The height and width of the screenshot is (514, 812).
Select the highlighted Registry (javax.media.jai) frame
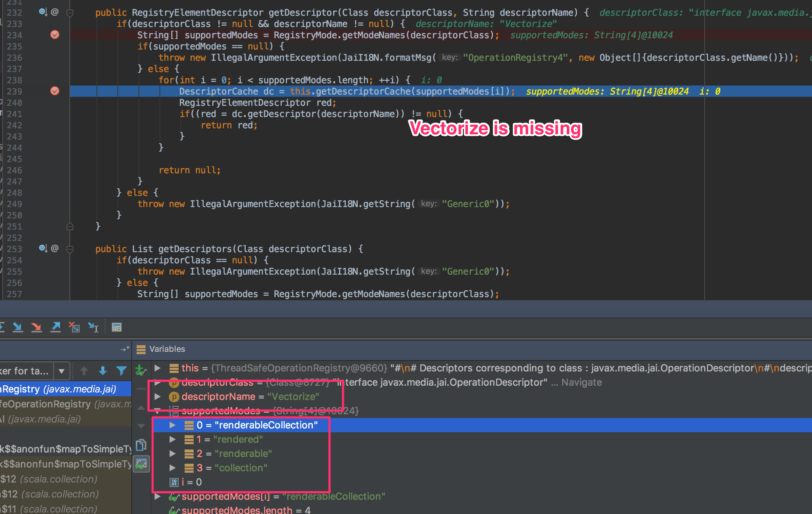pyautogui.click(x=66, y=389)
